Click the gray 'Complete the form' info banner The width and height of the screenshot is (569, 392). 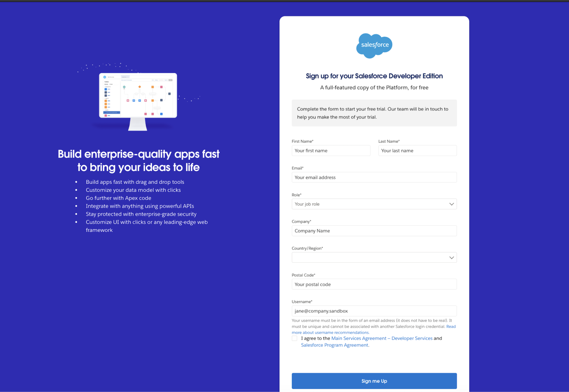(374, 113)
